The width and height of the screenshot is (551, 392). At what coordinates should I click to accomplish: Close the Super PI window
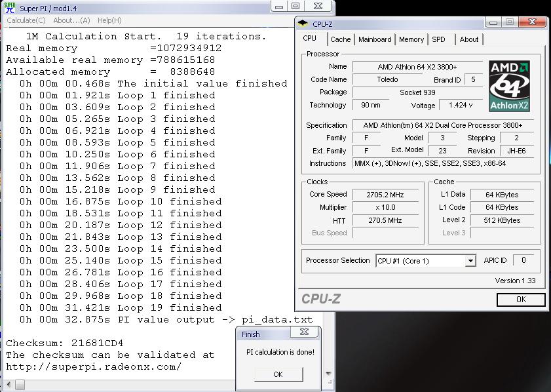(318, 7)
